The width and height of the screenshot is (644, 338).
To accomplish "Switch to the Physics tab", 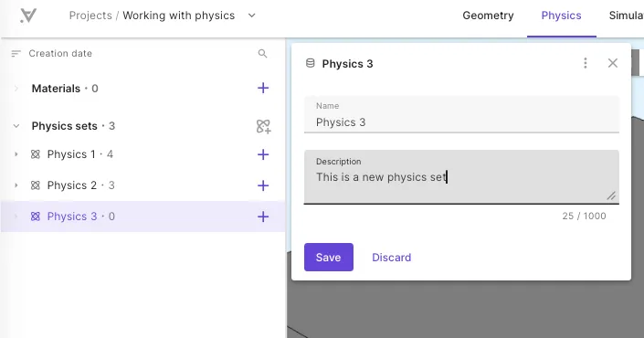I will 561,16.
